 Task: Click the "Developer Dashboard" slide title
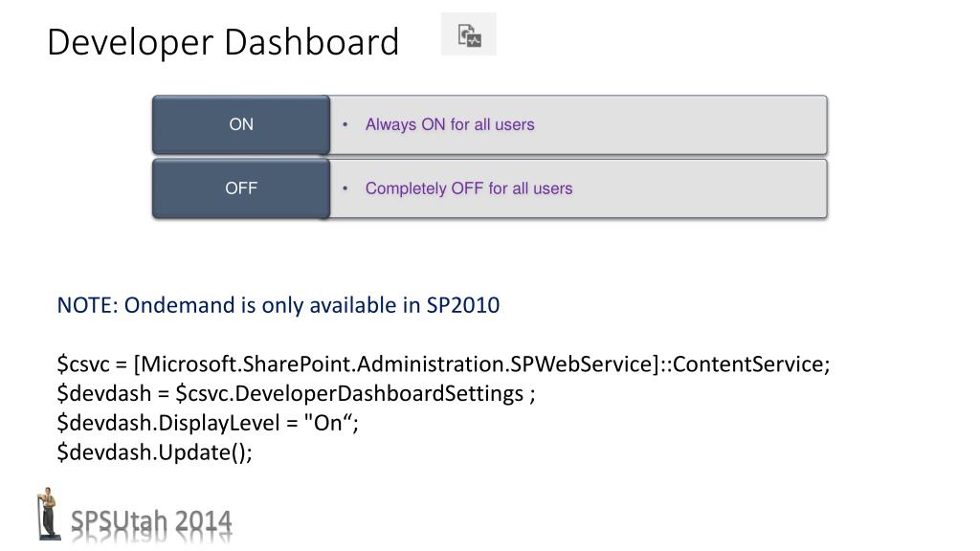coord(223,42)
